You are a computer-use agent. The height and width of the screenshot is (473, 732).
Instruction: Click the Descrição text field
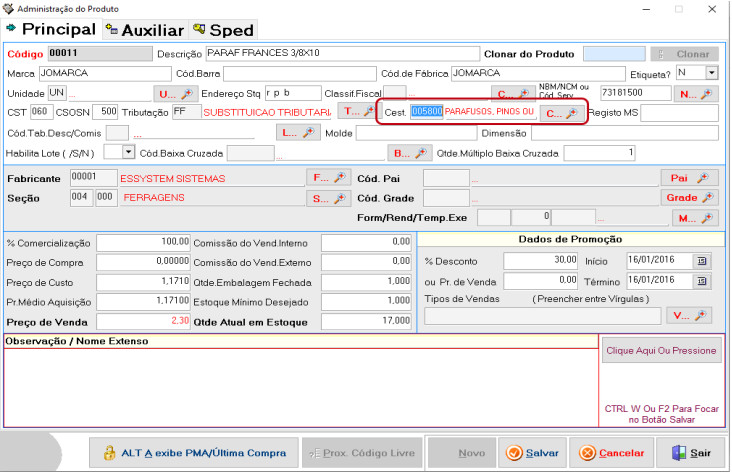point(341,53)
